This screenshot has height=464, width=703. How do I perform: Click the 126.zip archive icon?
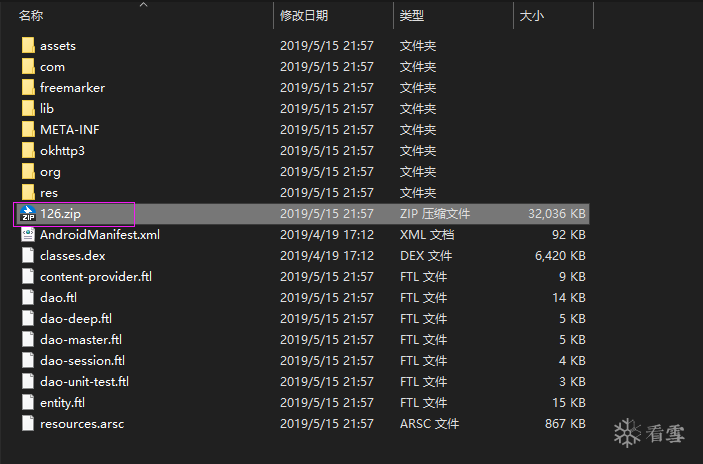click(28, 214)
